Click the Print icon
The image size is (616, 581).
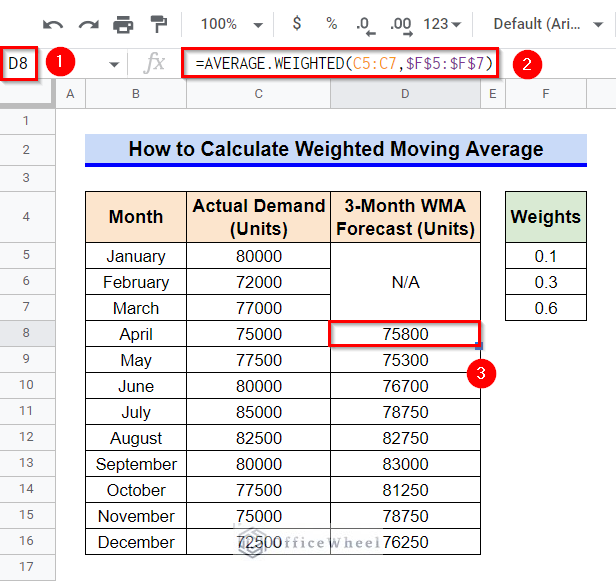tap(123, 25)
